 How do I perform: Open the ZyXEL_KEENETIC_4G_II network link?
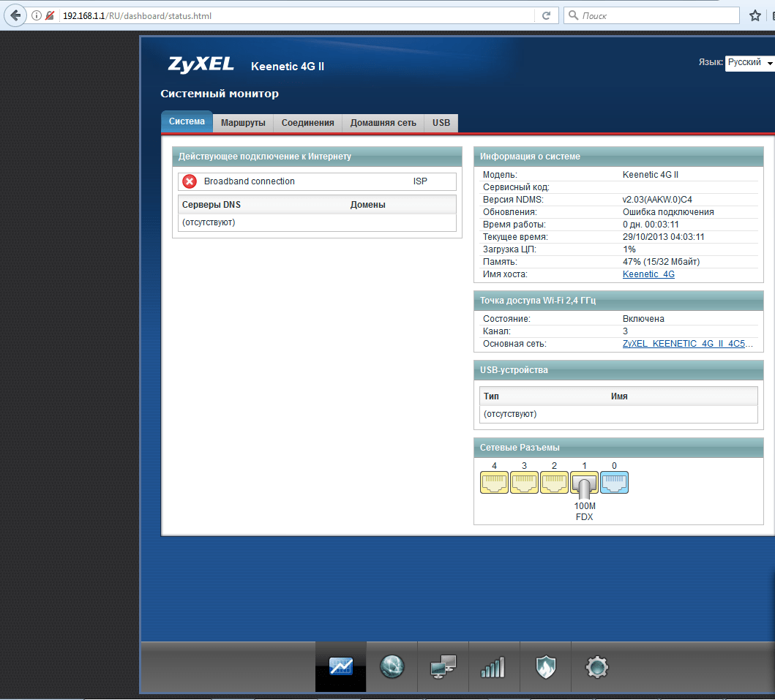click(687, 344)
